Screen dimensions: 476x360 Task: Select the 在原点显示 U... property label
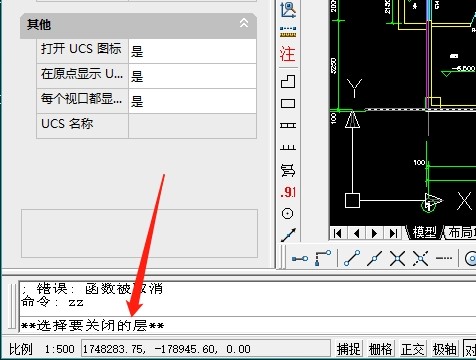(x=82, y=76)
